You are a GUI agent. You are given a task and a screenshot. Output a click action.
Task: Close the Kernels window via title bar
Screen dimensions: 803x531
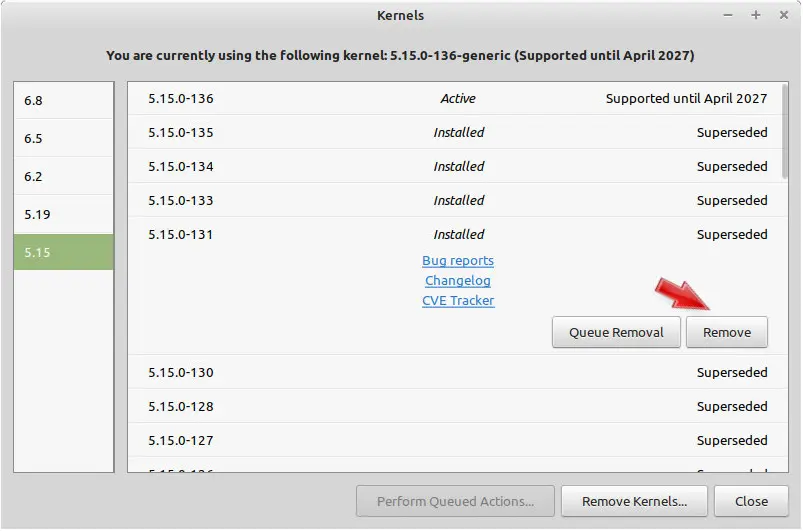pos(784,15)
